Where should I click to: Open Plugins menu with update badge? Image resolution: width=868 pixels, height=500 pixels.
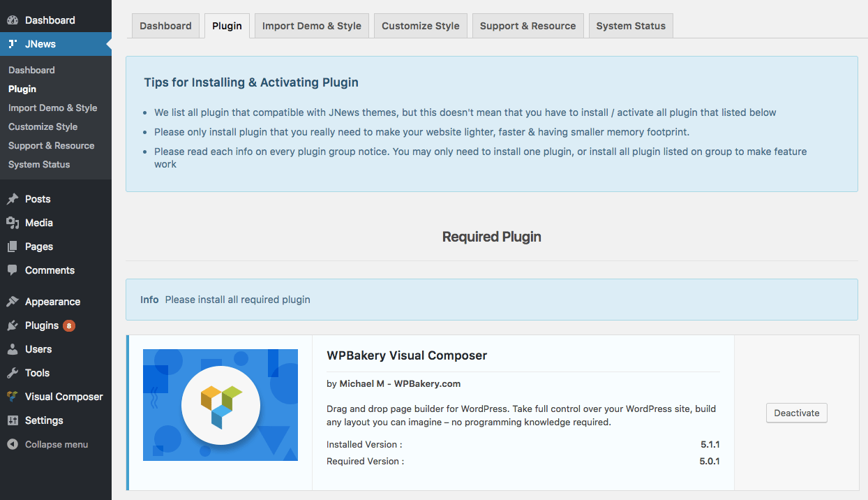coord(42,325)
